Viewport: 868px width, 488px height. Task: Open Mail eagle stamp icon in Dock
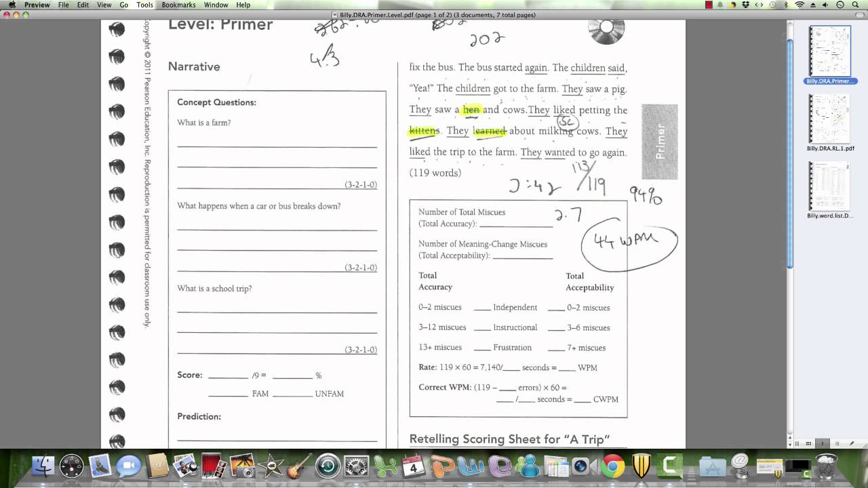[100, 466]
